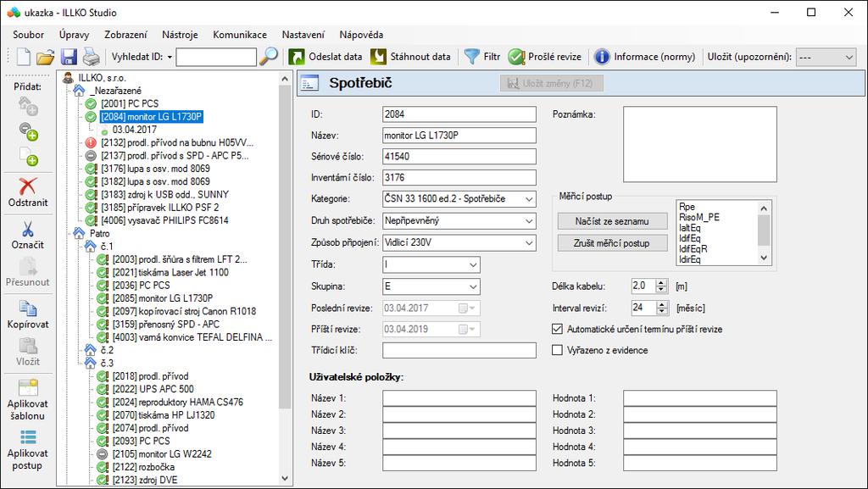868x489 pixels.
Task: Open the Filtr funnel tool
Action: (x=482, y=57)
